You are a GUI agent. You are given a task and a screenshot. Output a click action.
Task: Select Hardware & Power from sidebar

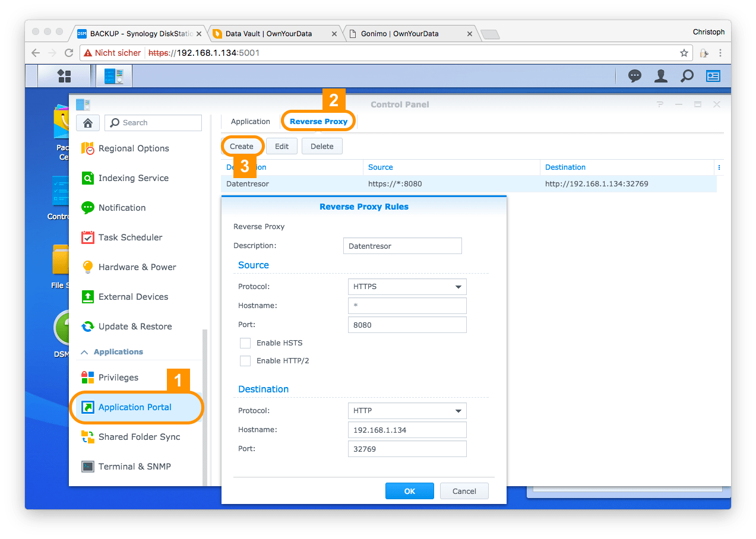[x=137, y=267]
